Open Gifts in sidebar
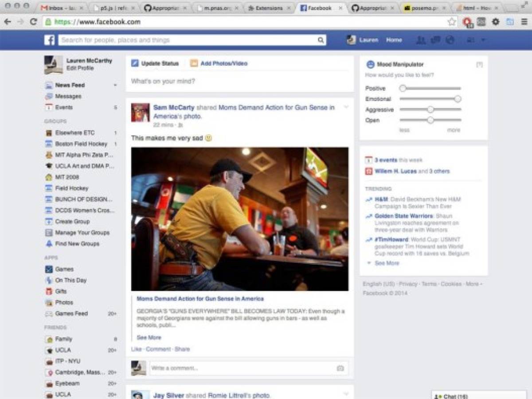 61,291
